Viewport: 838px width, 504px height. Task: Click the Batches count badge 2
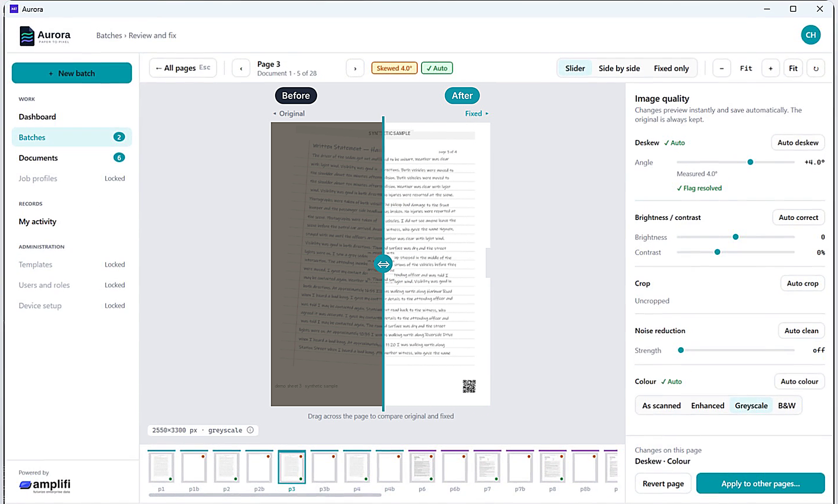[x=119, y=137]
